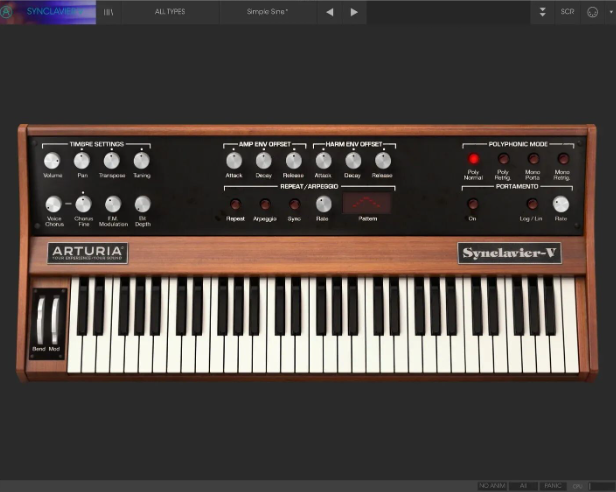Click the Bend pitch wheel

tap(41, 320)
